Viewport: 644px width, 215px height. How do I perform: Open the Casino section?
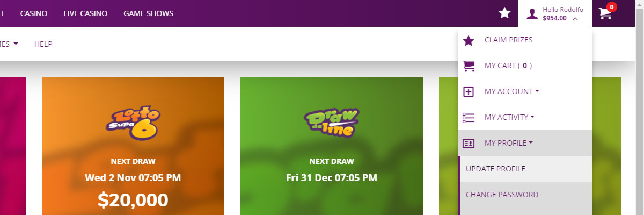tap(33, 13)
